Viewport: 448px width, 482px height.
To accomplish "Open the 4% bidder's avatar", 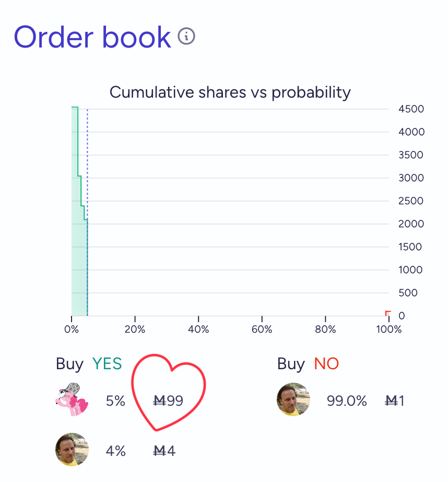I will click(72, 450).
